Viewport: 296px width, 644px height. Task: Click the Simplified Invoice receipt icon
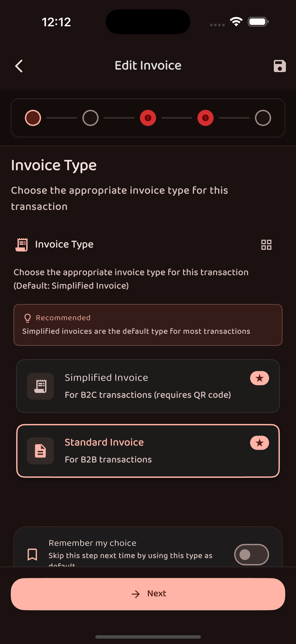click(40, 386)
